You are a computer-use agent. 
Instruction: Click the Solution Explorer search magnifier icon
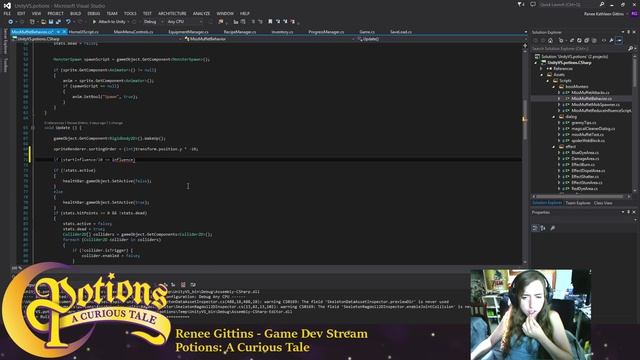[x=631, y=49]
